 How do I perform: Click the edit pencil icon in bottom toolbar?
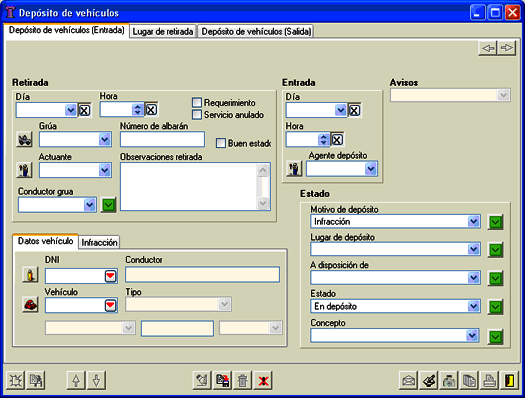click(202, 380)
